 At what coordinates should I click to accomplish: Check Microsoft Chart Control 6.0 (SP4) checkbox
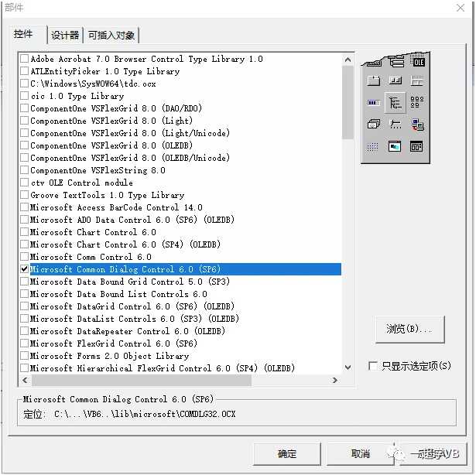[x=24, y=244]
